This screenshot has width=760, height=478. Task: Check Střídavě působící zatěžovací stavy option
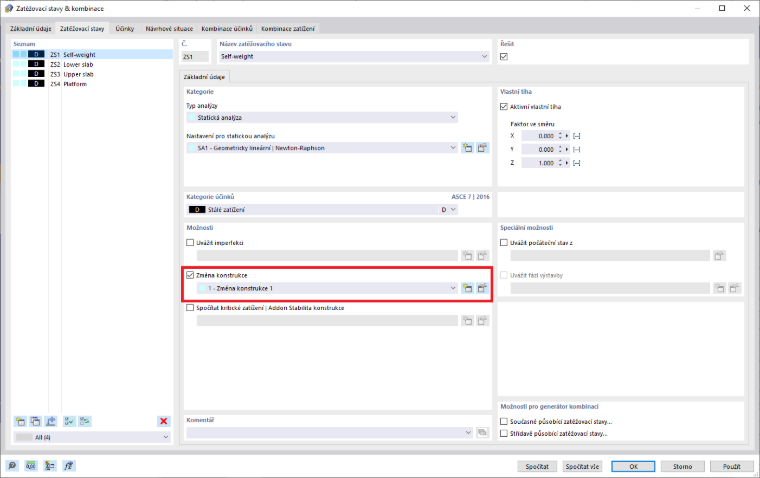(x=504, y=433)
